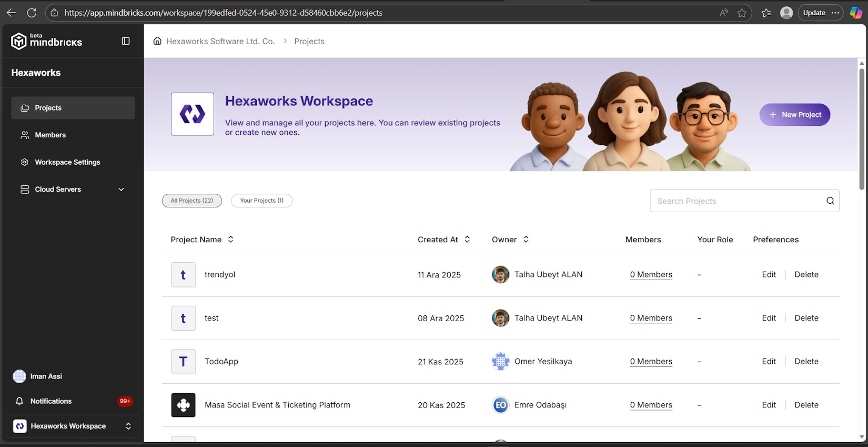Click the browser refresh icon
868x447 pixels.
pyautogui.click(x=32, y=13)
